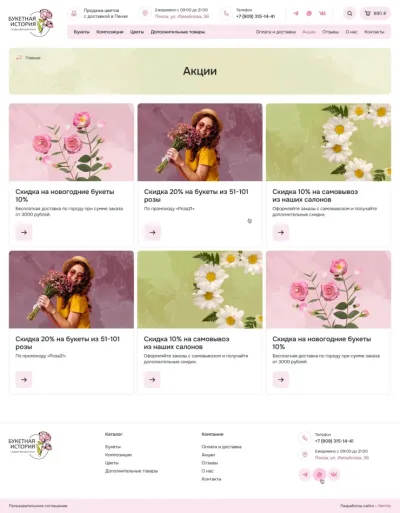Open the WhatsApp icon in header
Screen dimensions: 400x513
click(x=309, y=14)
